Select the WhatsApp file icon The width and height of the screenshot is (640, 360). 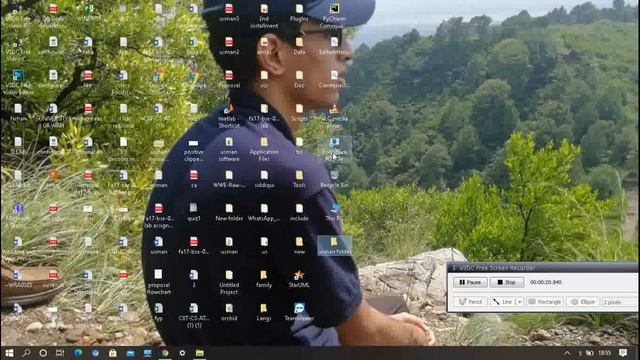click(x=264, y=213)
